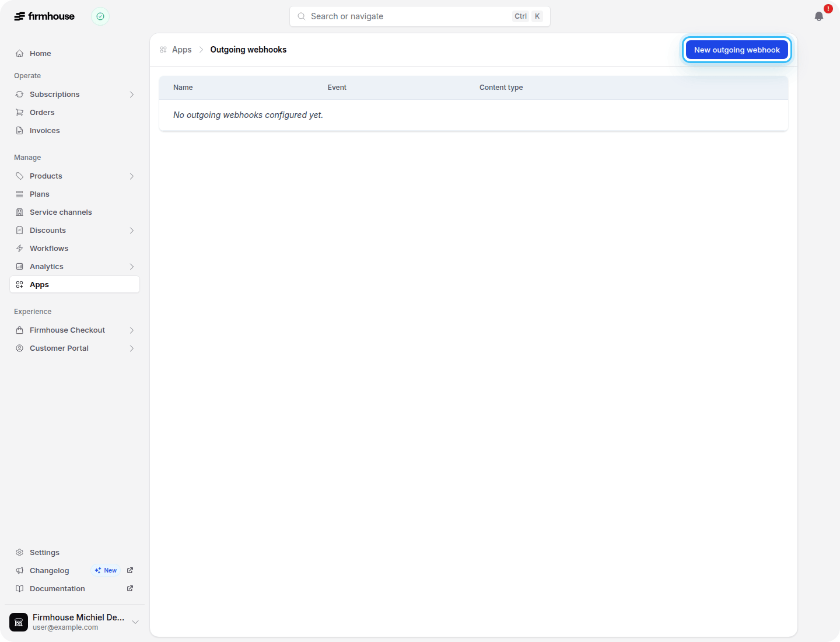The image size is (840, 642).
Task: Go back to Apps via breadcrumb
Action: tap(181, 50)
